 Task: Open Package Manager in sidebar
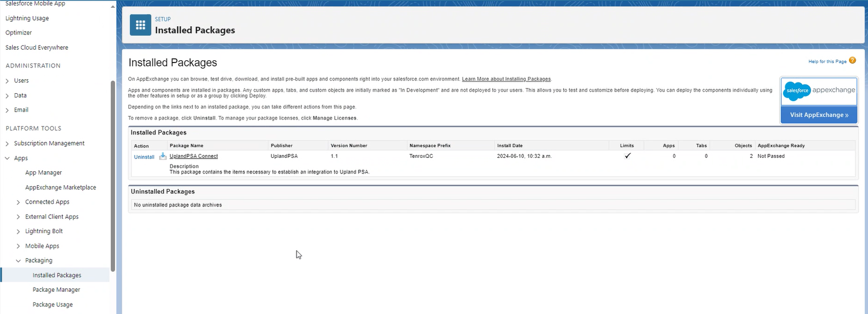[56, 289]
